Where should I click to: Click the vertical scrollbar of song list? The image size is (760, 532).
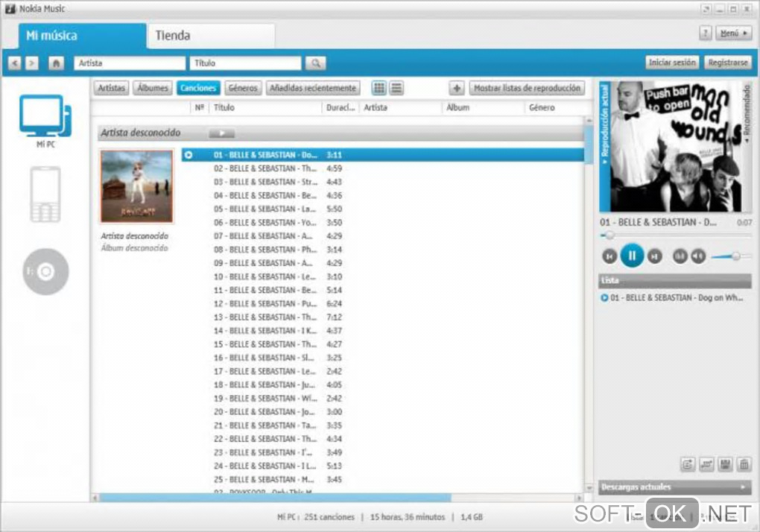(589, 145)
